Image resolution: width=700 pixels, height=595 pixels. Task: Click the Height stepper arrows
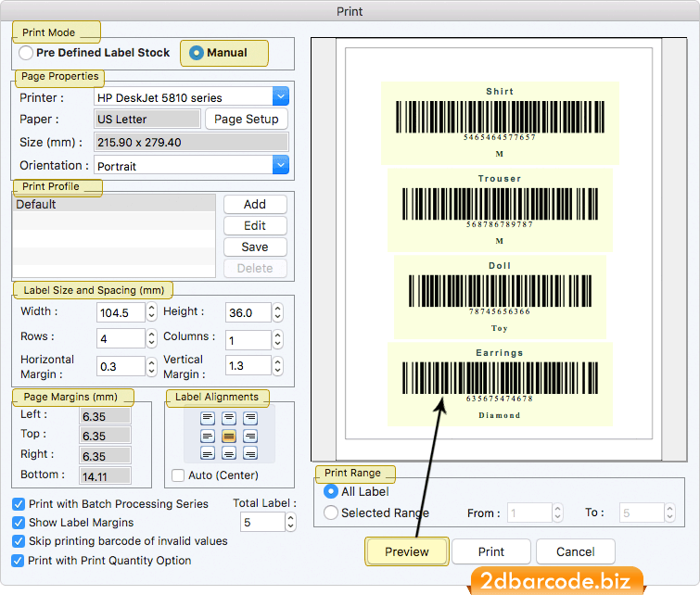[277, 312]
